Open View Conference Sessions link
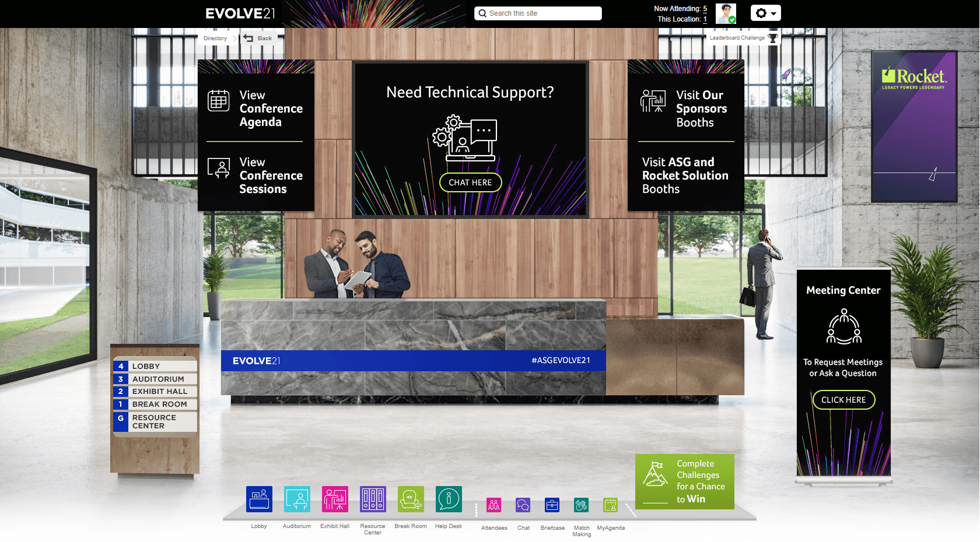 (x=271, y=175)
